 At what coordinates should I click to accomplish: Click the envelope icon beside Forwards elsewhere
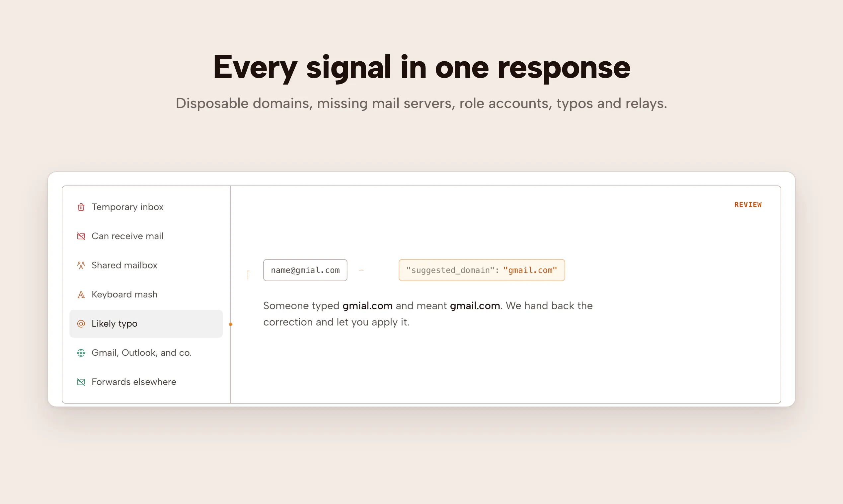pyautogui.click(x=81, y=382)
